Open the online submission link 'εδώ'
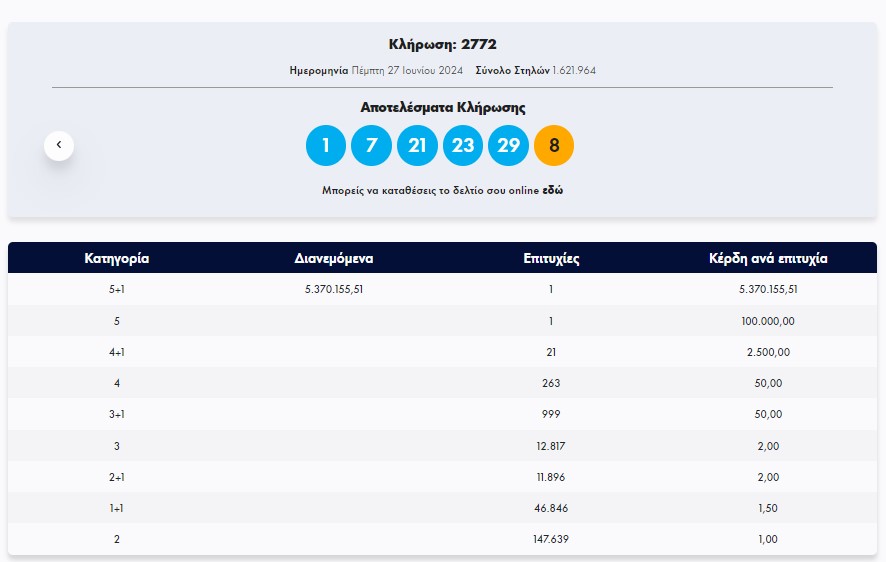The image size is (886, 562). (x=552, y=190)
